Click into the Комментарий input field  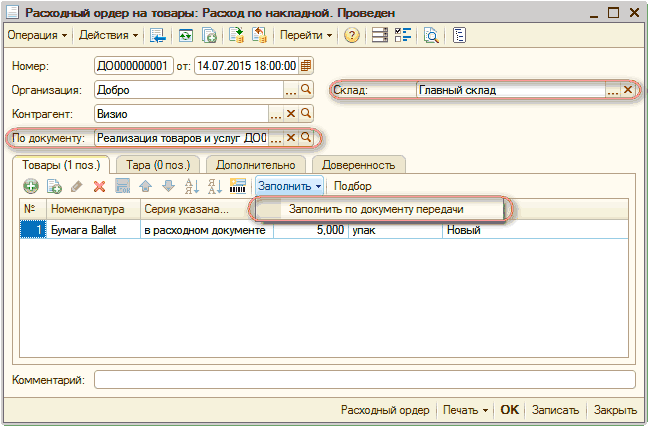click(364, 380)
